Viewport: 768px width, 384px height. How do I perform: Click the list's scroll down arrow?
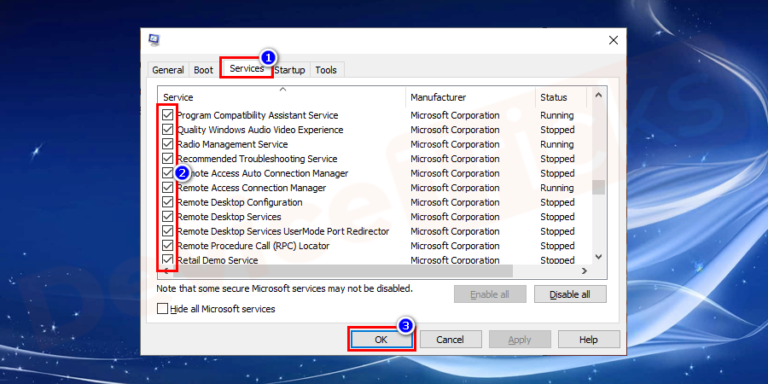click(598, 257)
